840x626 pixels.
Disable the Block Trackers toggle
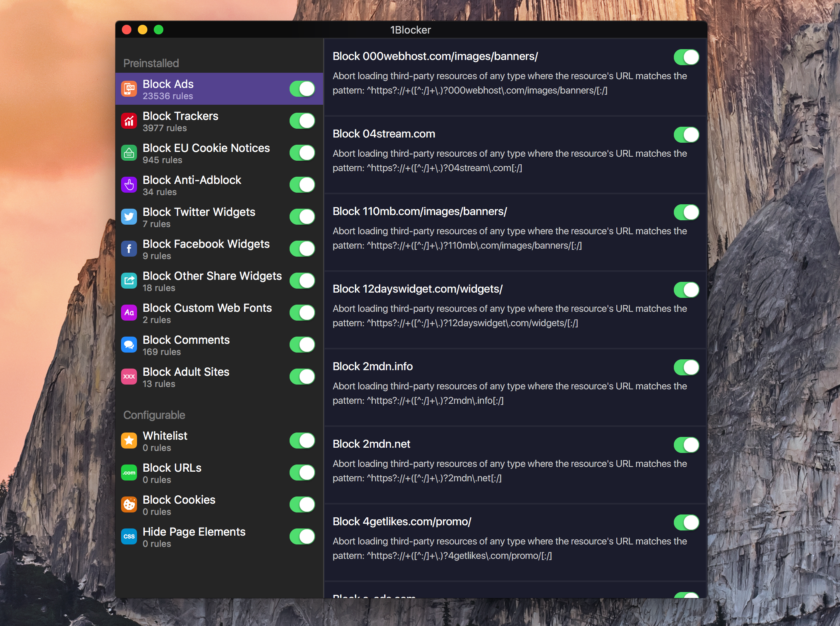pos(302,121)
